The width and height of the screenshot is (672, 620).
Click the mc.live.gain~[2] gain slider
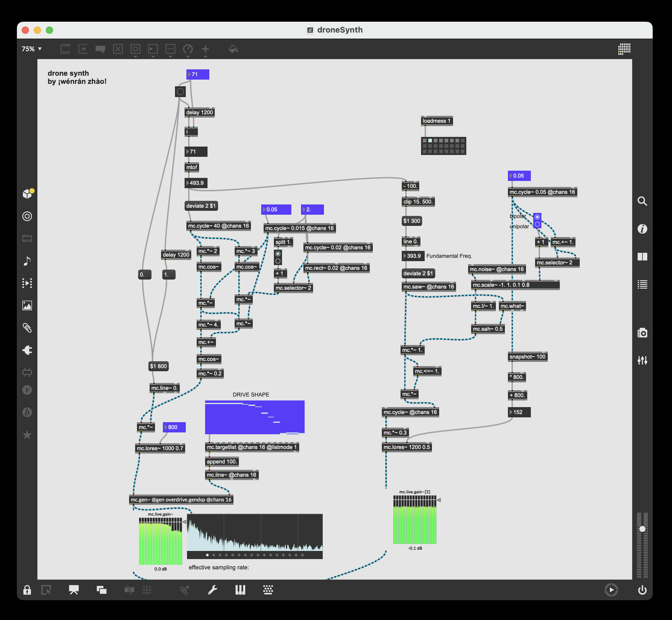coord(415,519)
